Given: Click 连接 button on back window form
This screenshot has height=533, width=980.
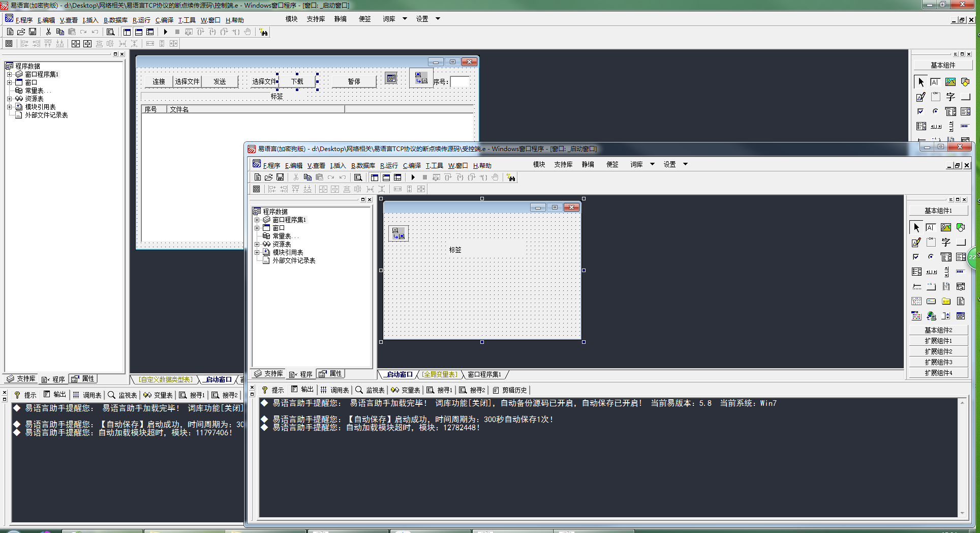Looking at the screenshot, I should click(159, 81).
